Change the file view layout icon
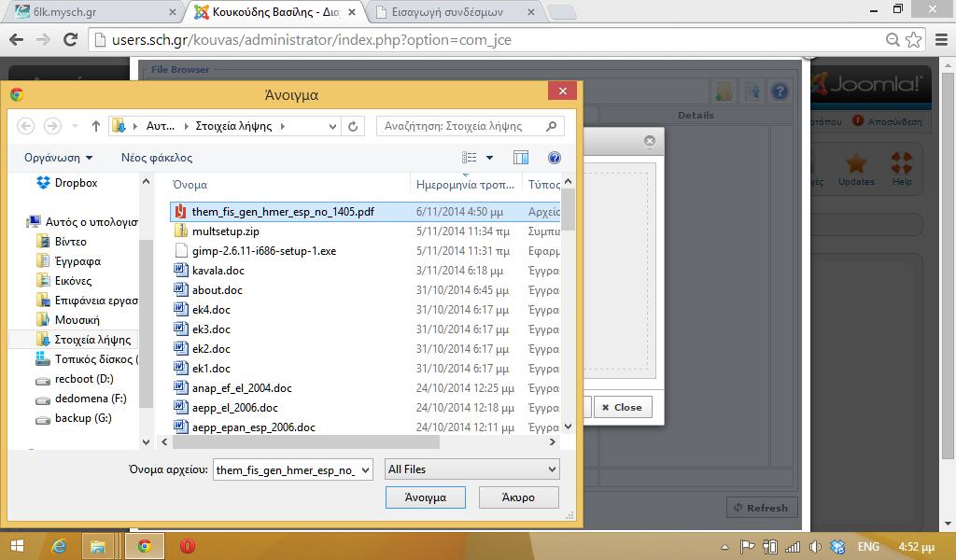 click(469, 158)
